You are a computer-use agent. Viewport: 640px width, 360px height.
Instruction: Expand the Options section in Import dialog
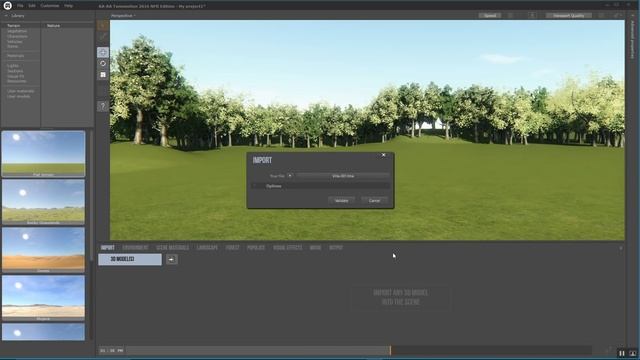[x=321, y=186]
